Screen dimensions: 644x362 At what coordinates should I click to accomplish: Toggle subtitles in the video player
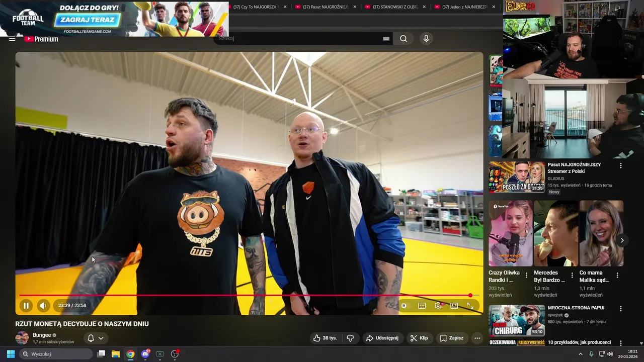[x=422, y=305]
